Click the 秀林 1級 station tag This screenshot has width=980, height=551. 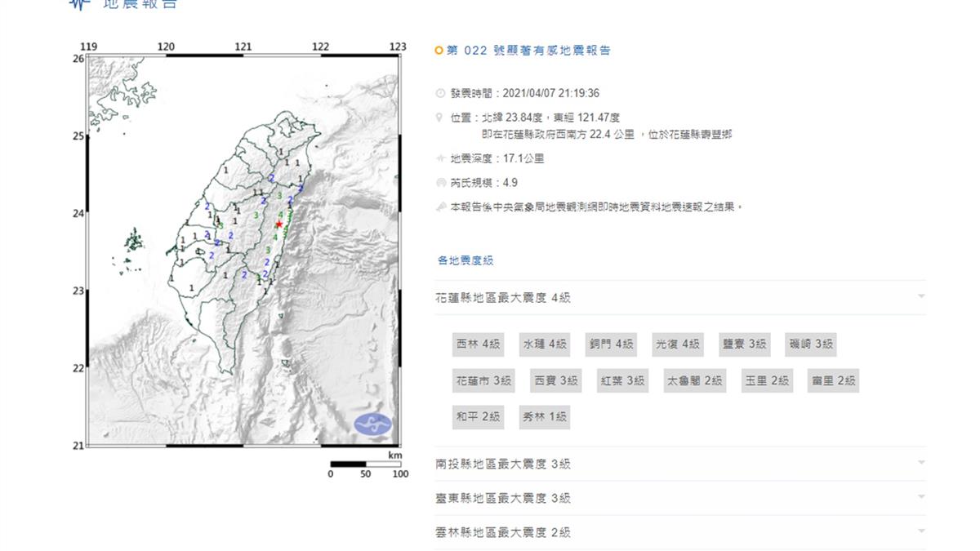pos(545,417)
